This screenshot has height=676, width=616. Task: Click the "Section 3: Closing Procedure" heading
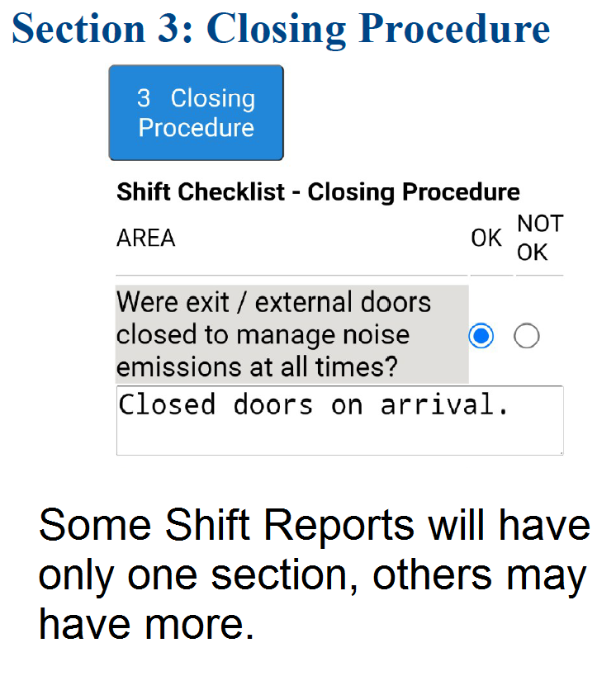click(x=281, y=29)
